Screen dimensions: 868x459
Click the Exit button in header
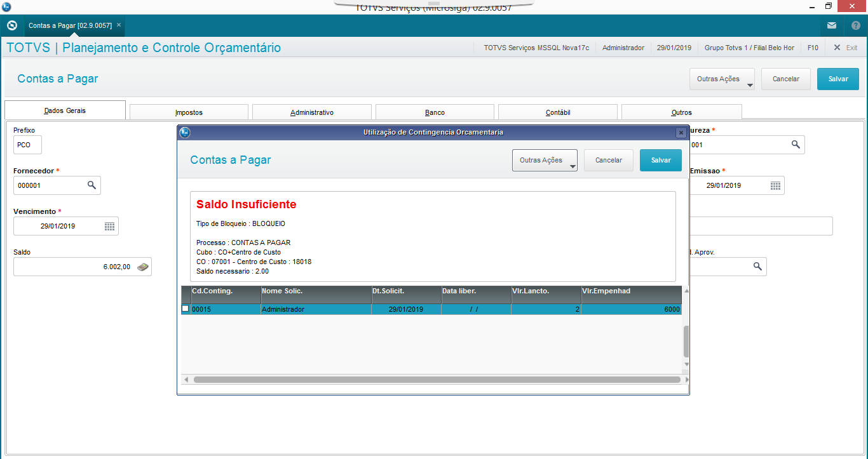click(845, 48)
